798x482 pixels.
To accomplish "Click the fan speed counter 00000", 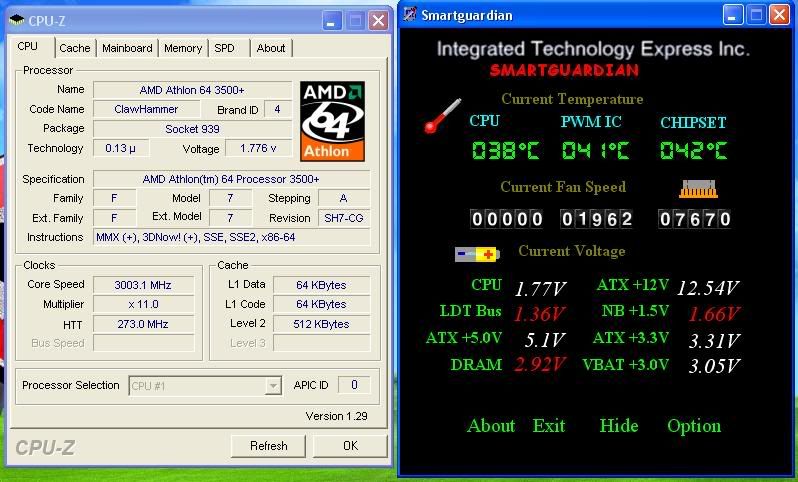I will point(507,219).
